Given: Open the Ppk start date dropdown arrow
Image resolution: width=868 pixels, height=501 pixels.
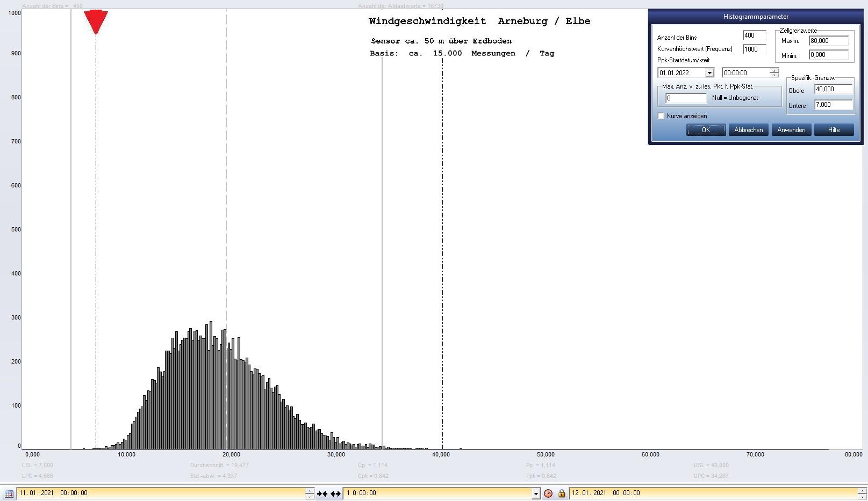Looking at the screenshot, I should point(709,73).
